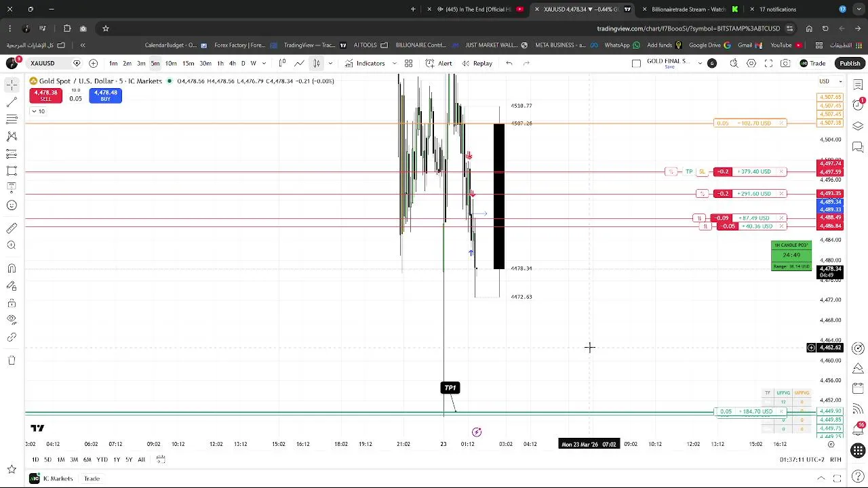Click the Publish button
Screen dimensions: 868x488
pyautogui.click(x=850, y=63)
